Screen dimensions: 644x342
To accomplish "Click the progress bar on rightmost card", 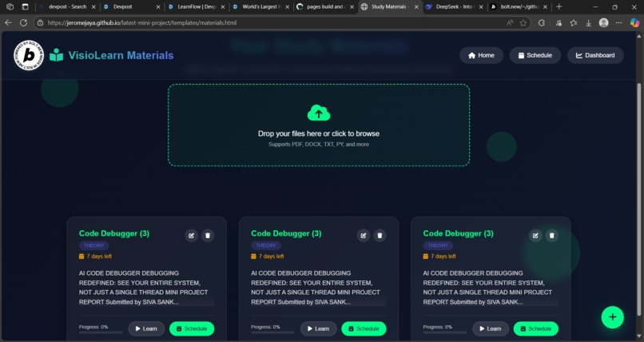I will tap(445, 332).
